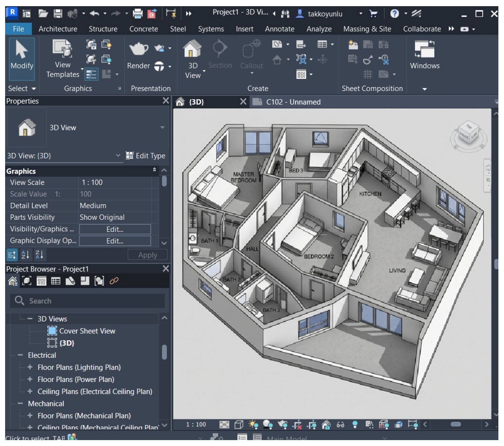
Task: Click the horizontal scrollbar thumb under 3D view
Action: pyautogui.click(x=456, y=424)
